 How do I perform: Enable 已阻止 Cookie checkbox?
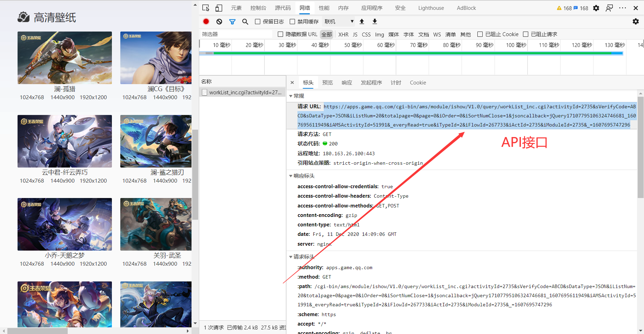[x=480, y=34]
